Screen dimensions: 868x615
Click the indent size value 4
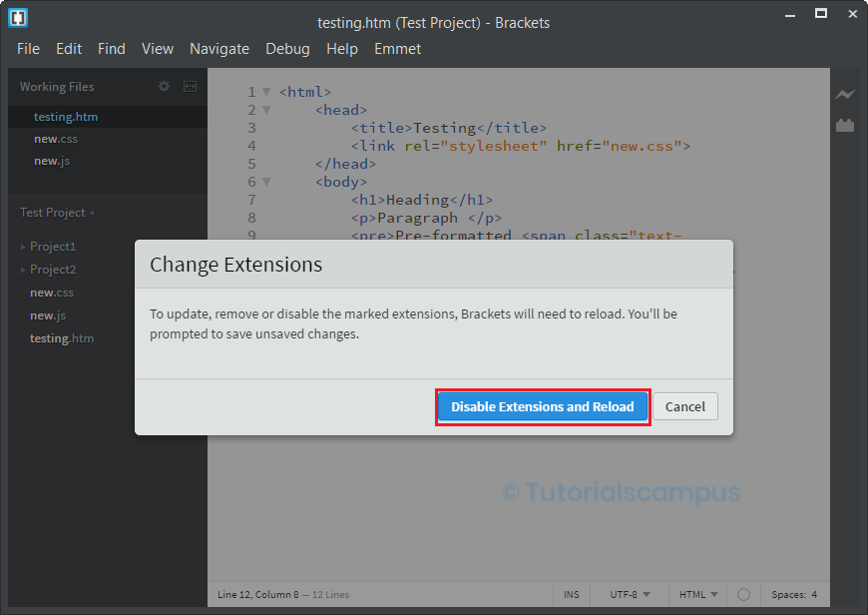[814, 594]
